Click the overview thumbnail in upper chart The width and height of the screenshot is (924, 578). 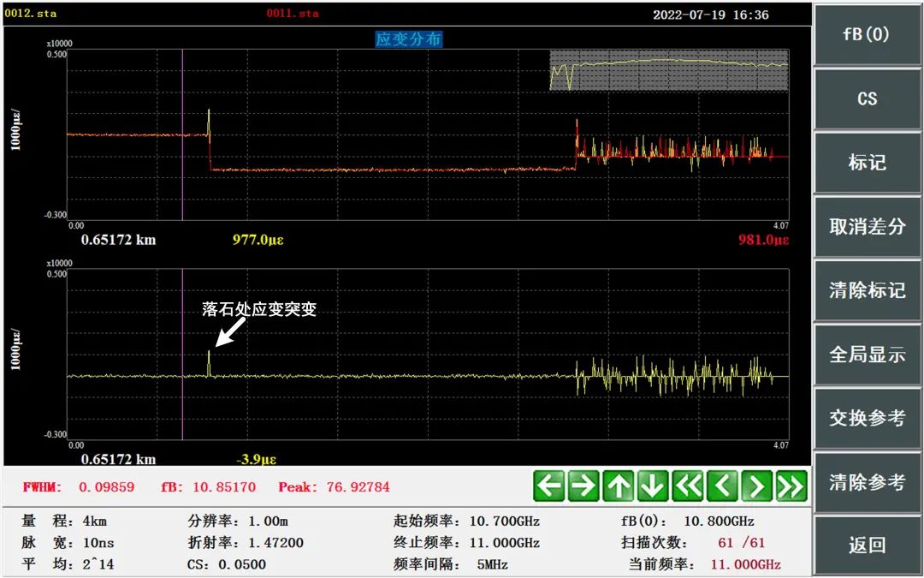click(x=668, y=70)
